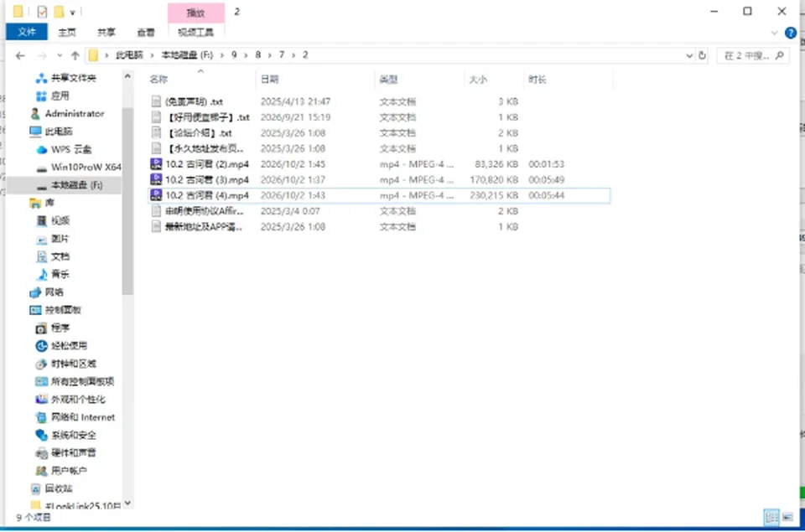Screen dimensions: 805x532
Task: Switch to details view in the status bar
Action: click(771, 517)
